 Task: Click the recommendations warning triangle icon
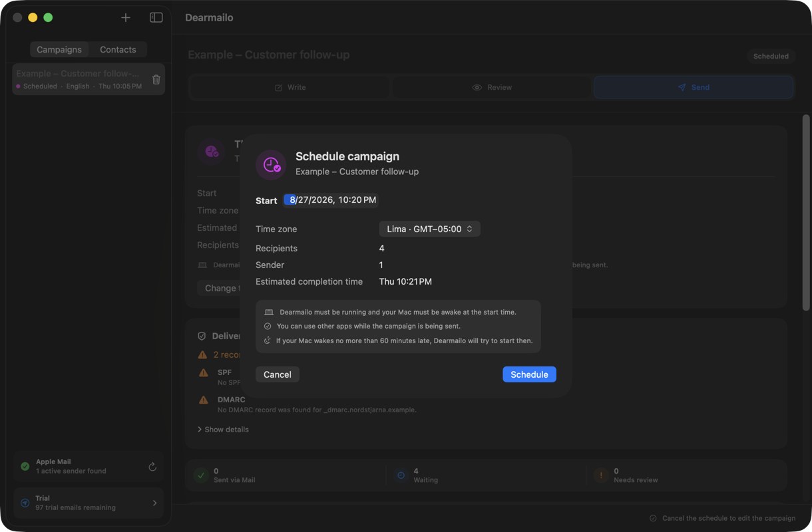(x=202, y=355)
